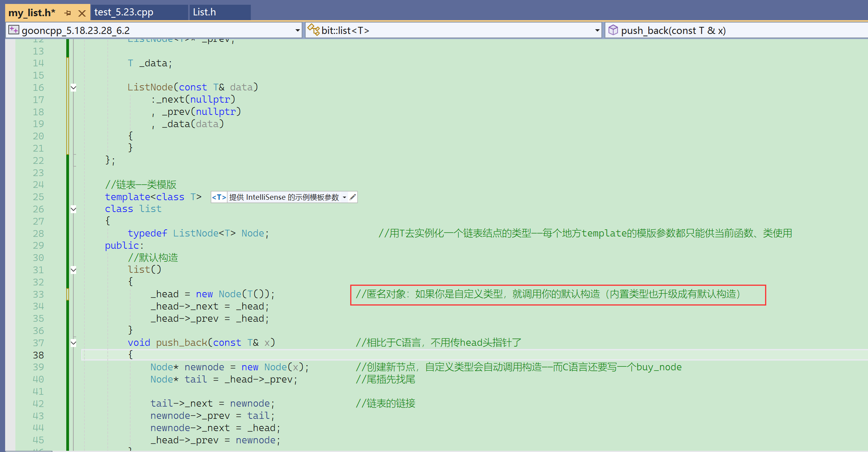This screenshot has width=868, height=452.
Task: Collapse the ListNode constructor at line 16
Action: pos(73,88)
